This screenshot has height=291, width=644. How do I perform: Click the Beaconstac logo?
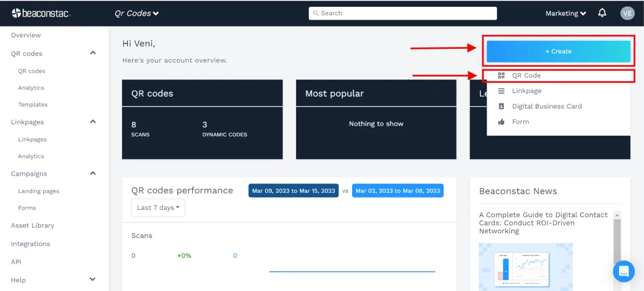41,13
